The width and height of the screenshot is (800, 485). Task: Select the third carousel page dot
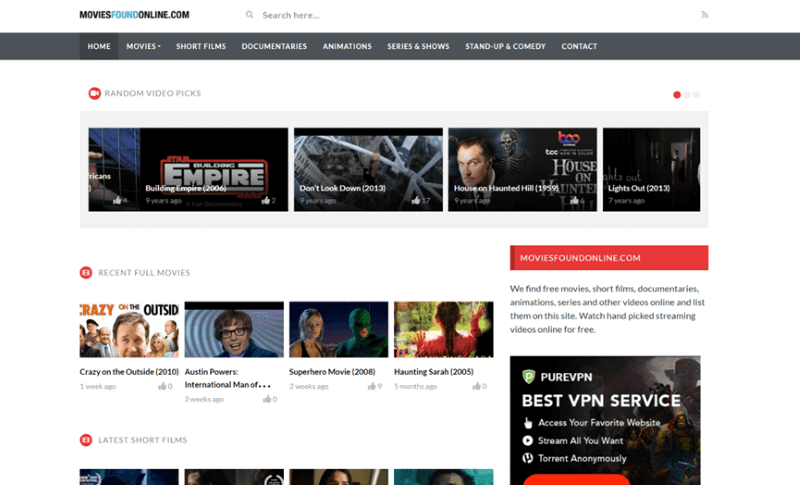click(696, 95)
